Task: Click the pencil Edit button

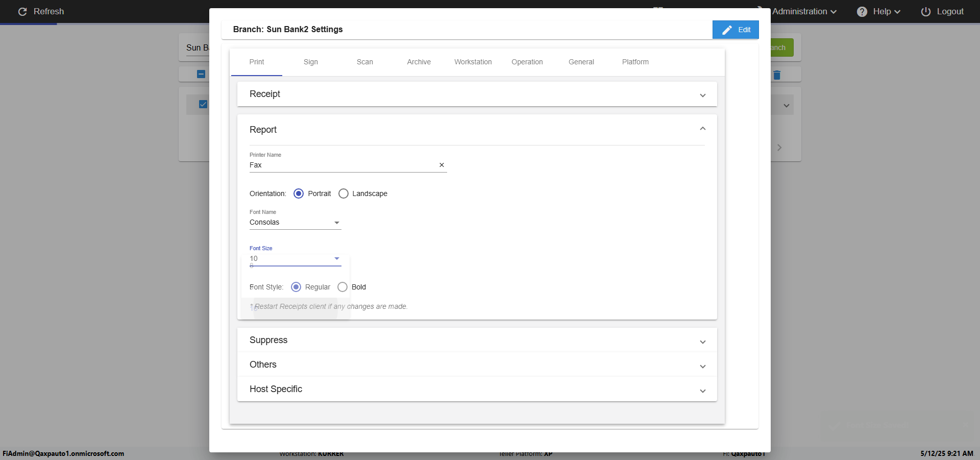Action: [736, 30]
